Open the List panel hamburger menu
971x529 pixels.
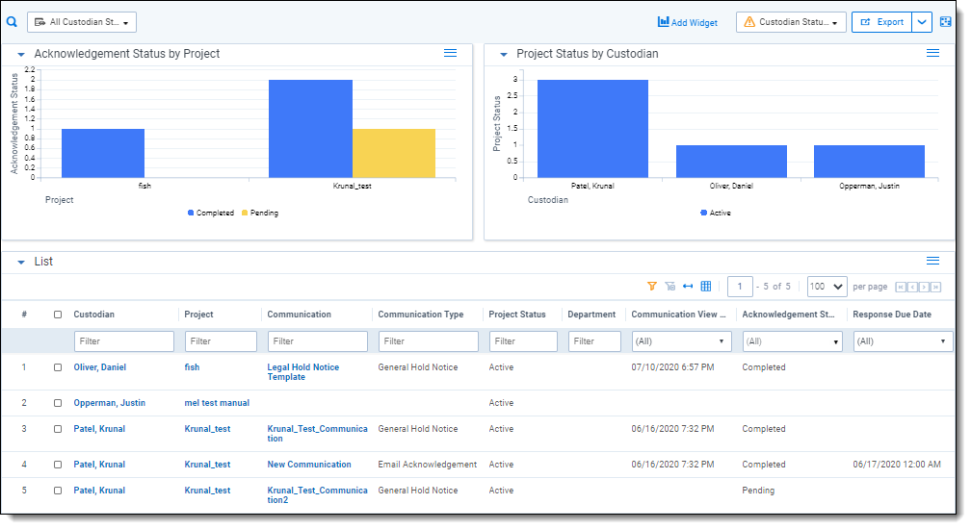[932, 261]
